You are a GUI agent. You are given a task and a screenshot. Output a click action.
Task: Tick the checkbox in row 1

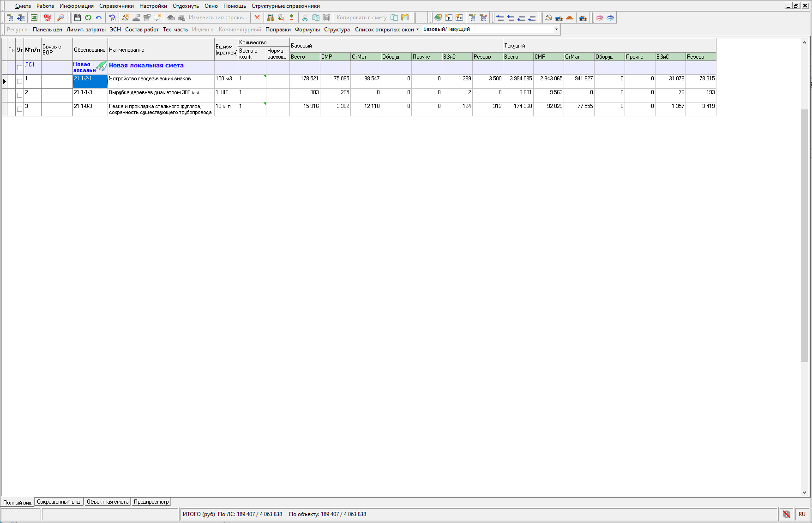coord(19,82)
